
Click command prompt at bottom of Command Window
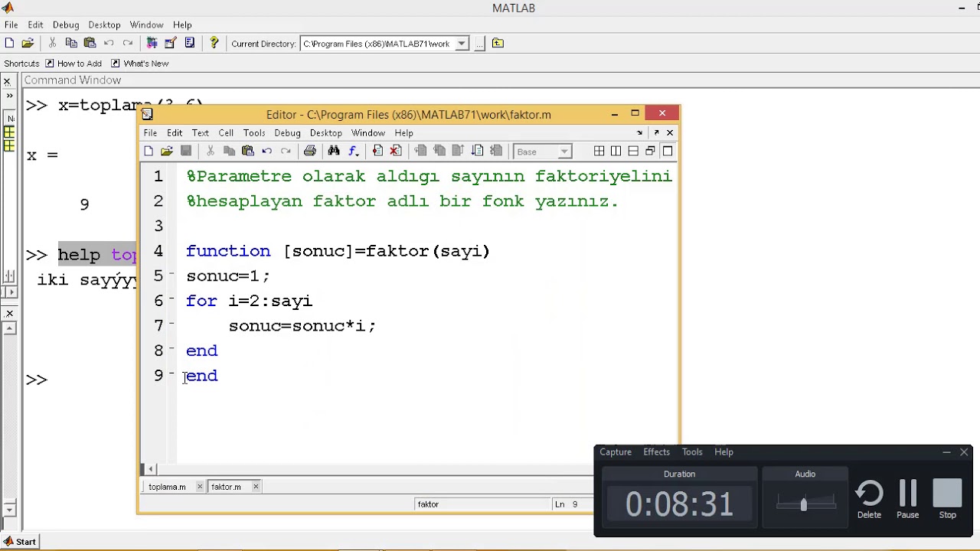[37, 380]
